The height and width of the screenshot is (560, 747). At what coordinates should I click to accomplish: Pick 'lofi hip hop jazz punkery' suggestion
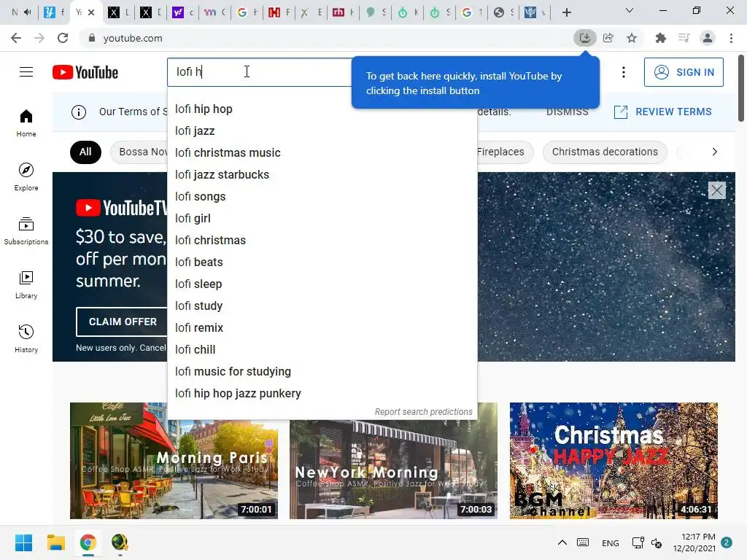point(322,394)
